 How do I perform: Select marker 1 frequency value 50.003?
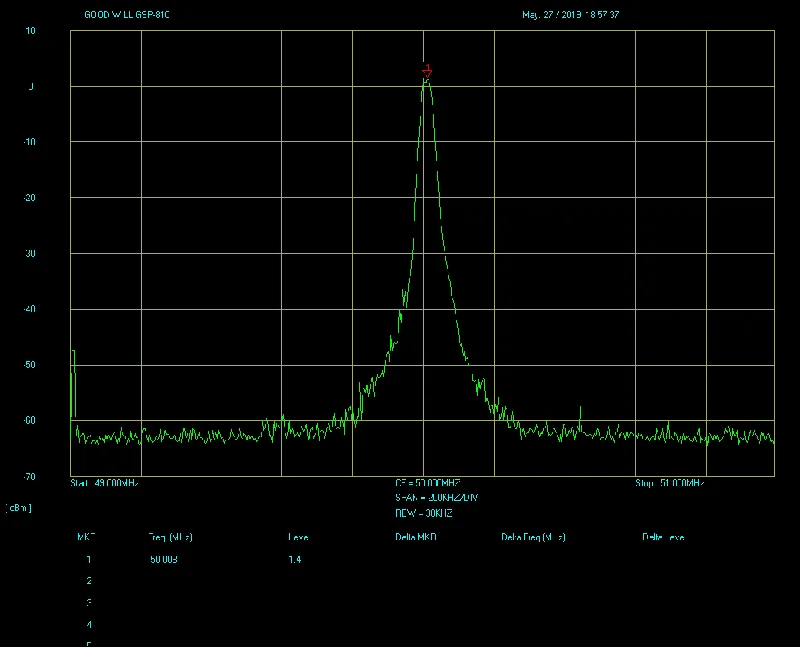pos(164,559)
